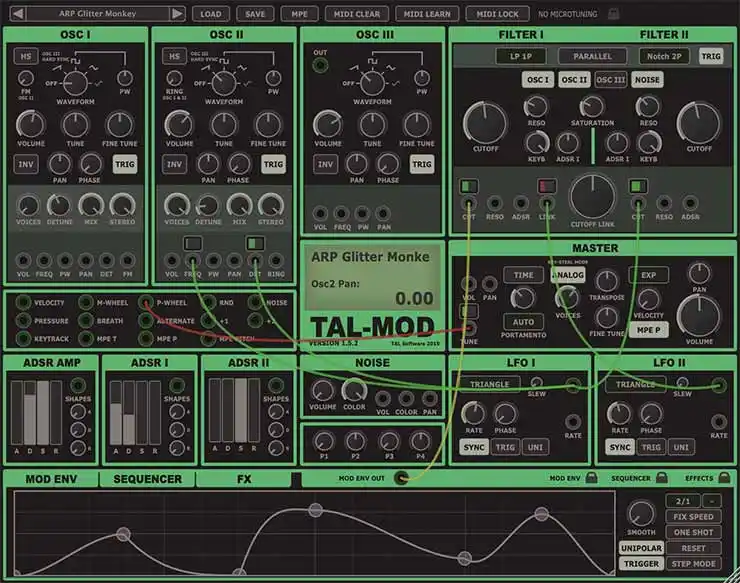Click the CUTOFF LINK knob
The image size is (740, 583).
(593, 197)
